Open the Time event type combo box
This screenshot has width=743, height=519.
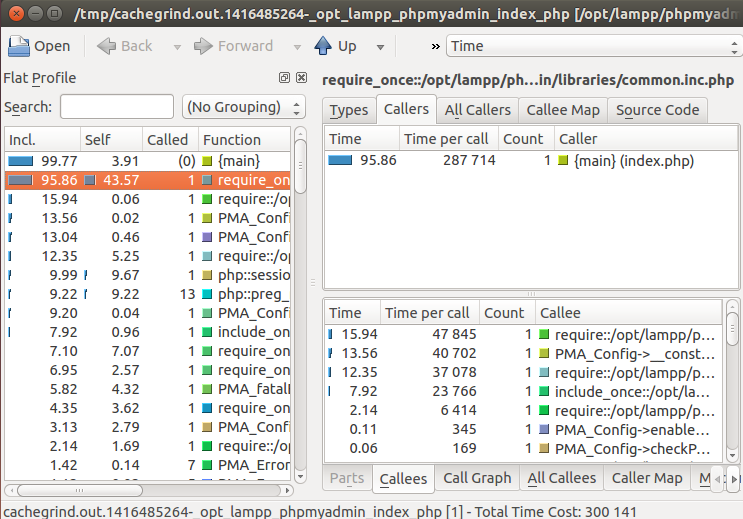(592, 46)
